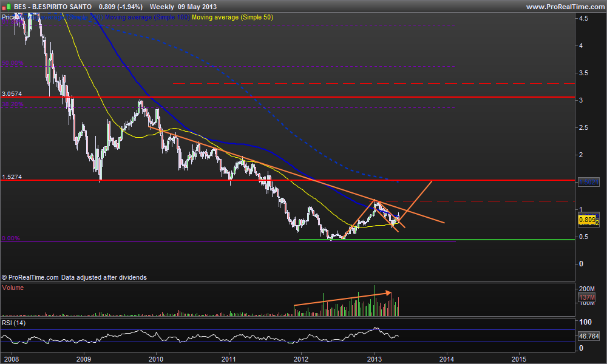Click the yellow 0.809 current price tag
607x364 pixels.
(587, 220)
